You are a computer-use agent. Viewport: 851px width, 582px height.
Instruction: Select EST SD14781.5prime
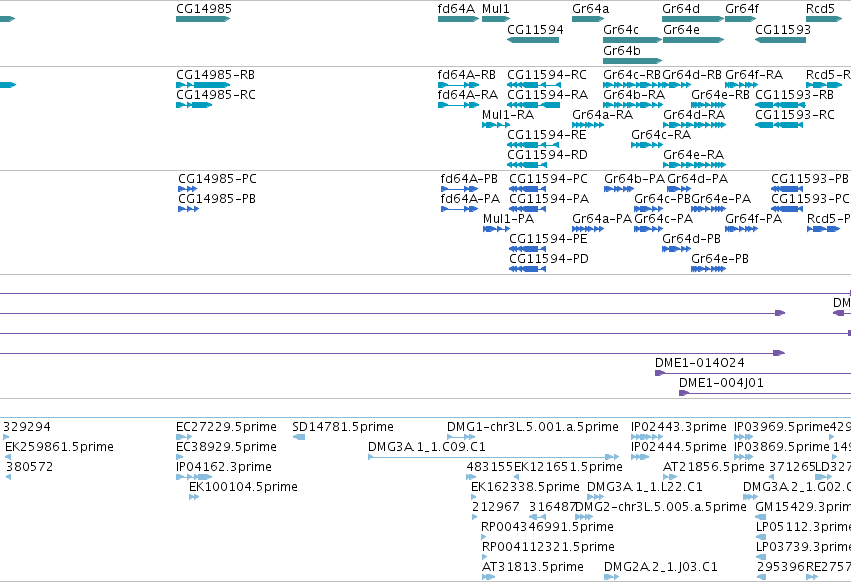pos(299,437)
